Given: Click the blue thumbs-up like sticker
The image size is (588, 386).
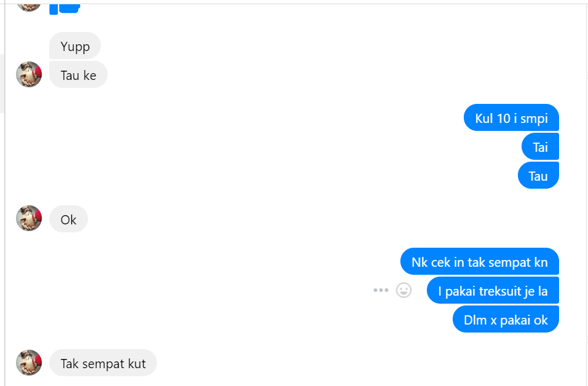Looking at the screenshot, I should [65, 9].
